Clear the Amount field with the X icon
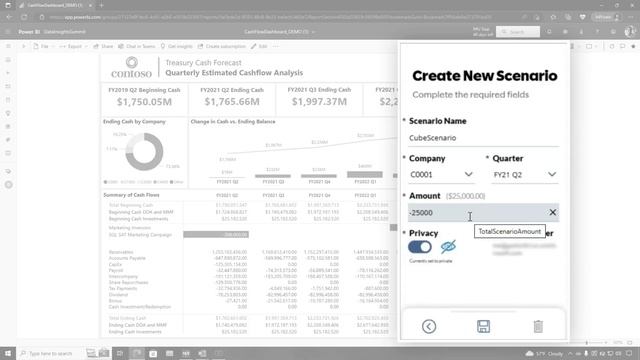The height and width of the screenshot is (360, 640). point(552,212)
